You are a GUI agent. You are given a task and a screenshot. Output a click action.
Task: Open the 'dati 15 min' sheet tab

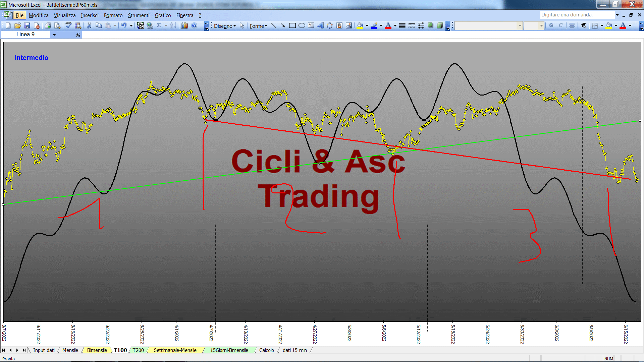point(294,350)
